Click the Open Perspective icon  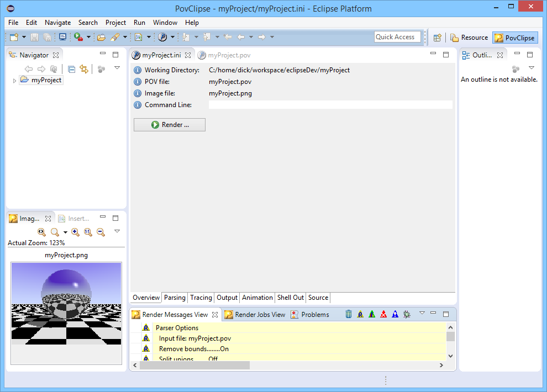tap(438, 38)
